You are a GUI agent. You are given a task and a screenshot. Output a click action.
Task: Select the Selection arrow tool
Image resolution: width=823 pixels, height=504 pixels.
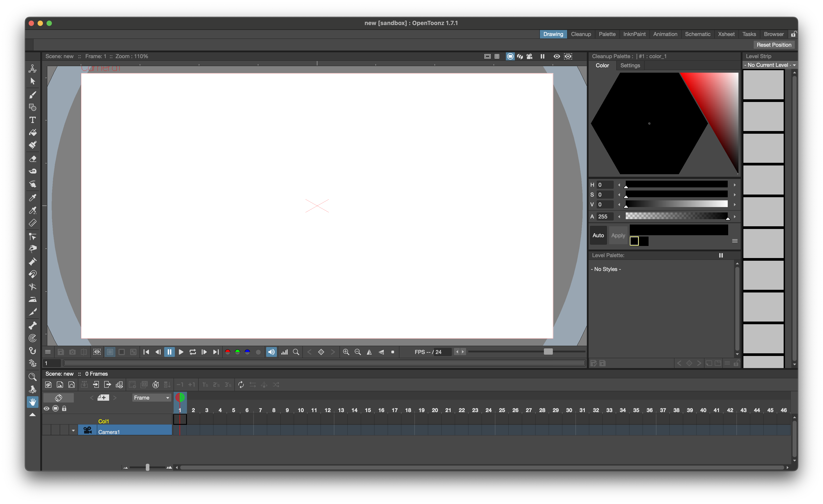[x=32, y=81]
